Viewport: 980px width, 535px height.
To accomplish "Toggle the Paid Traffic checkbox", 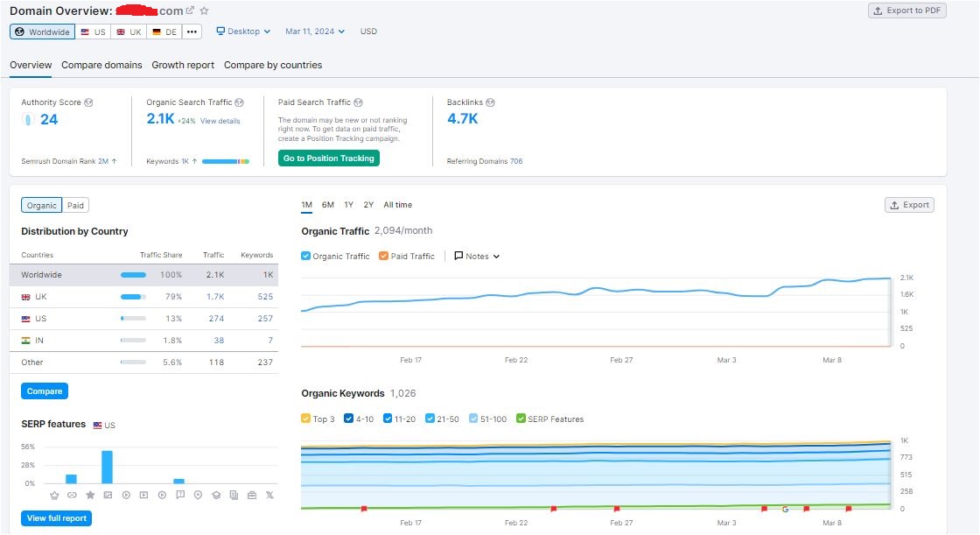I will pos(384,257).
